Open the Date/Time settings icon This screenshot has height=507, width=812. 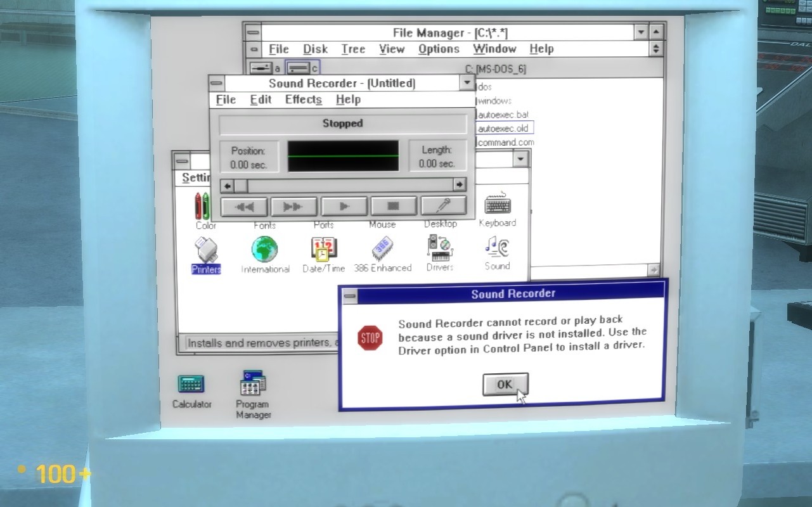(x=322, y=250)
